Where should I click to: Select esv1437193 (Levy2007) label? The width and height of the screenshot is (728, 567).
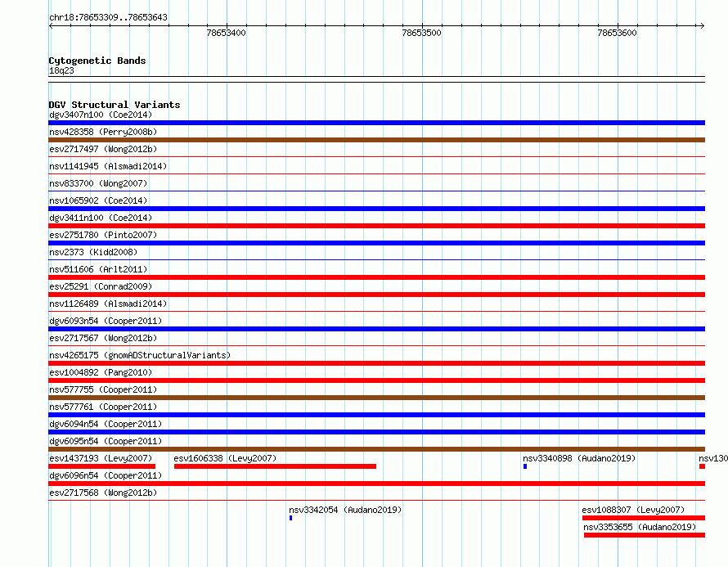pyautogui.click(x=101, y=458)
